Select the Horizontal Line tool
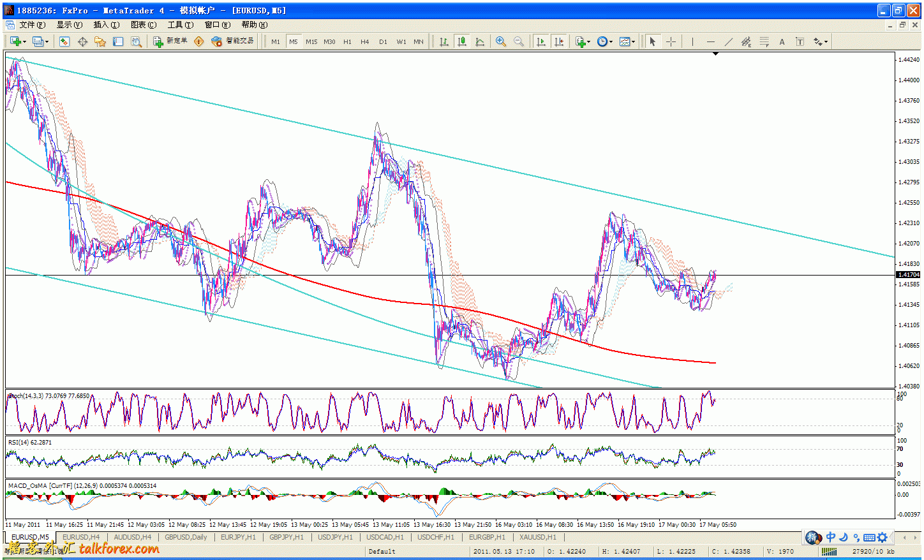Viewport: 924px width, 560px height. (x=710, y=41)
